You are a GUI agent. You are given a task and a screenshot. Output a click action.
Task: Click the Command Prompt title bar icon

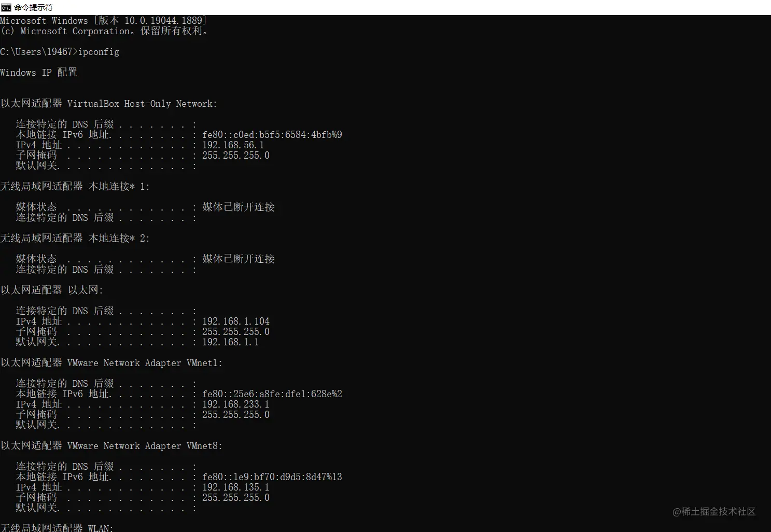6,7
